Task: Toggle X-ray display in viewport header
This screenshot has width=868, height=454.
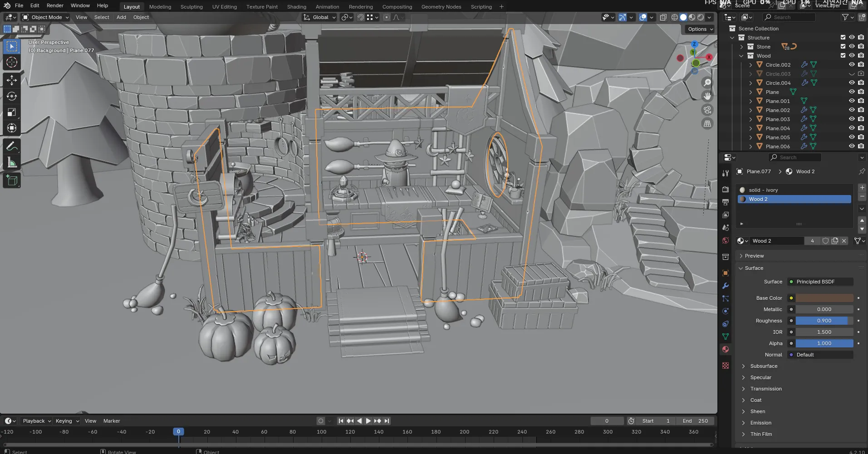Action: point(663,17)
